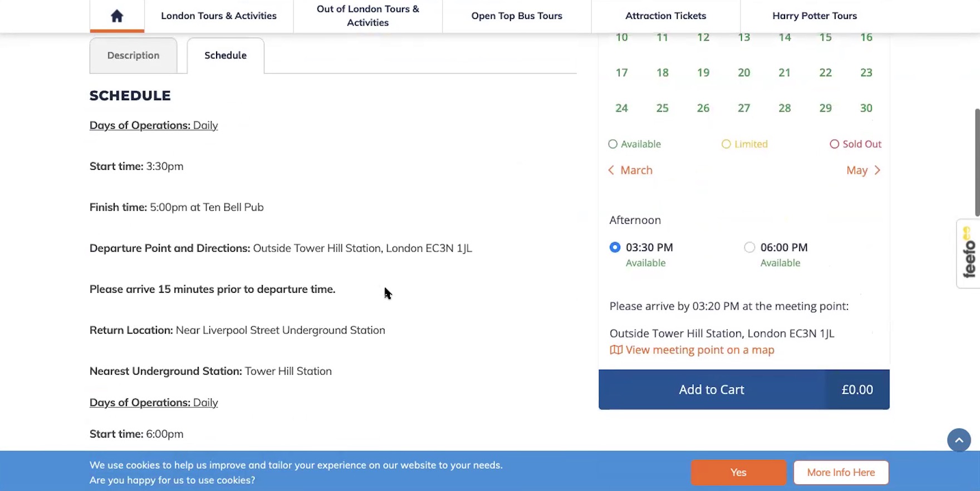Pick April 19 on the calendar
Screen dimensions: 980x491
pyautogui.click(x=703, y=72)
